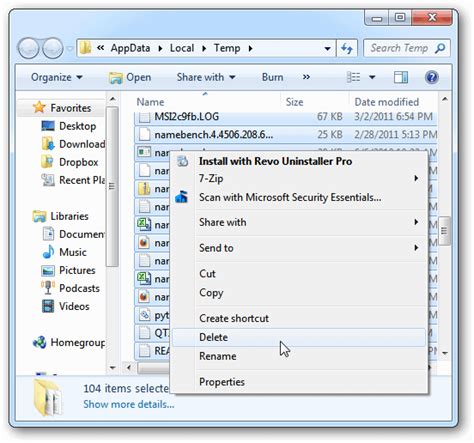Expand the 7-Zip submenu

pyautogui.click(x=416, y=178)
